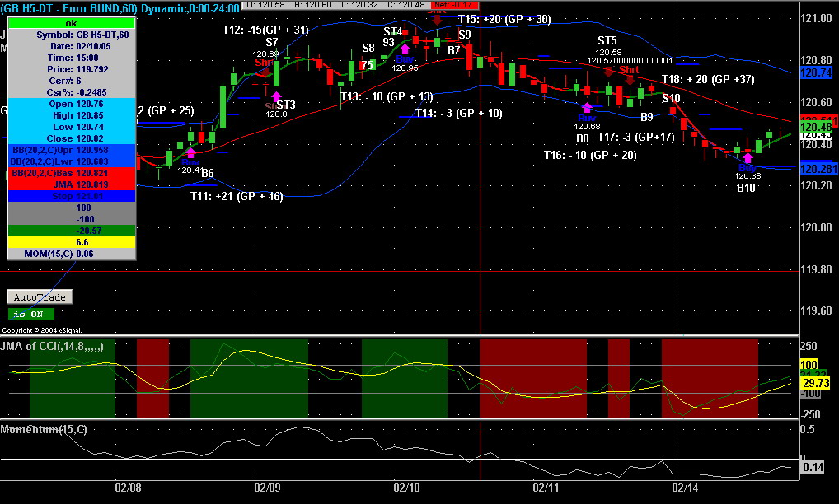
Task: Click the green 'ok' bar in data window
Action: coord(71,23)
